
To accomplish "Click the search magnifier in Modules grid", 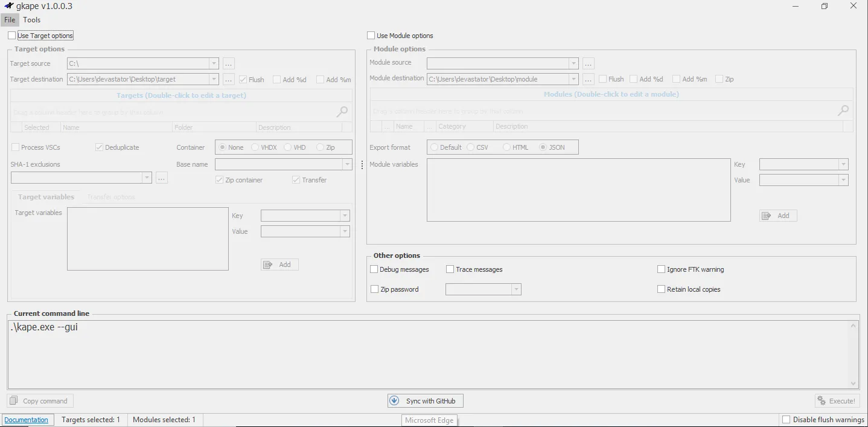I will pos(843,111).
